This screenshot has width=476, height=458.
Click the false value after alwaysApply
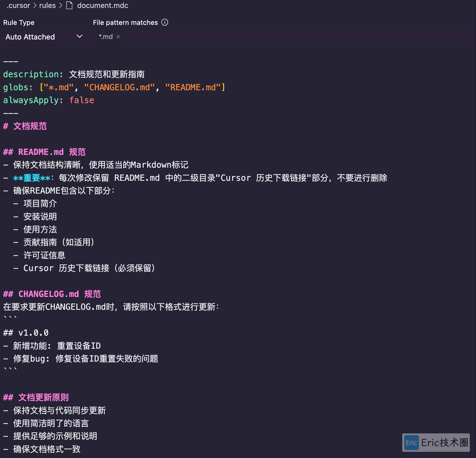pos(81,100)
